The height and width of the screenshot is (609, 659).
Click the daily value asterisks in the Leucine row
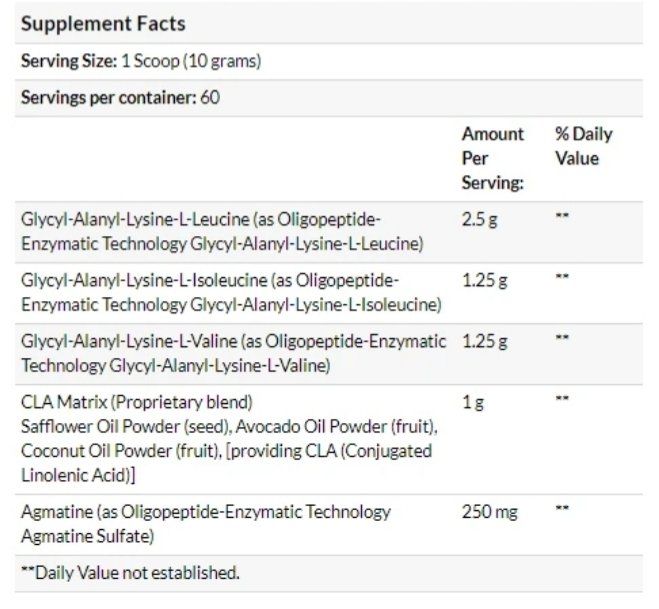562,217
